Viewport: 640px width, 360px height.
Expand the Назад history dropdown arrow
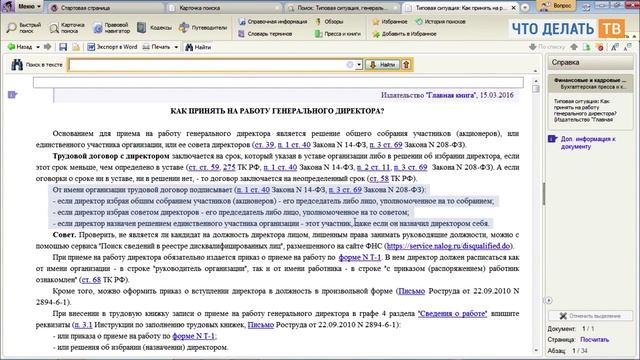(x=38, y=47)
